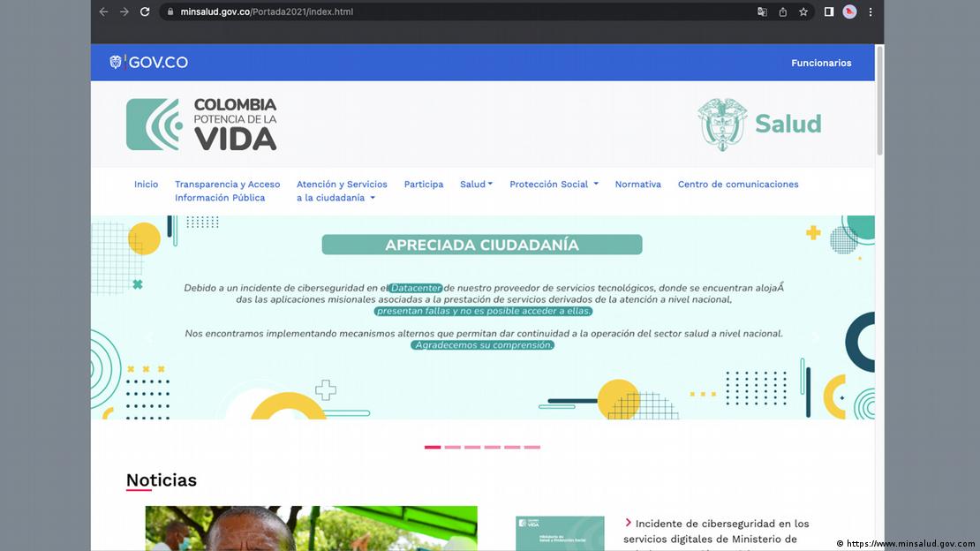Open the browser side panel
The height and width of the screenshot is (551, 980).
tap(829, 11)
